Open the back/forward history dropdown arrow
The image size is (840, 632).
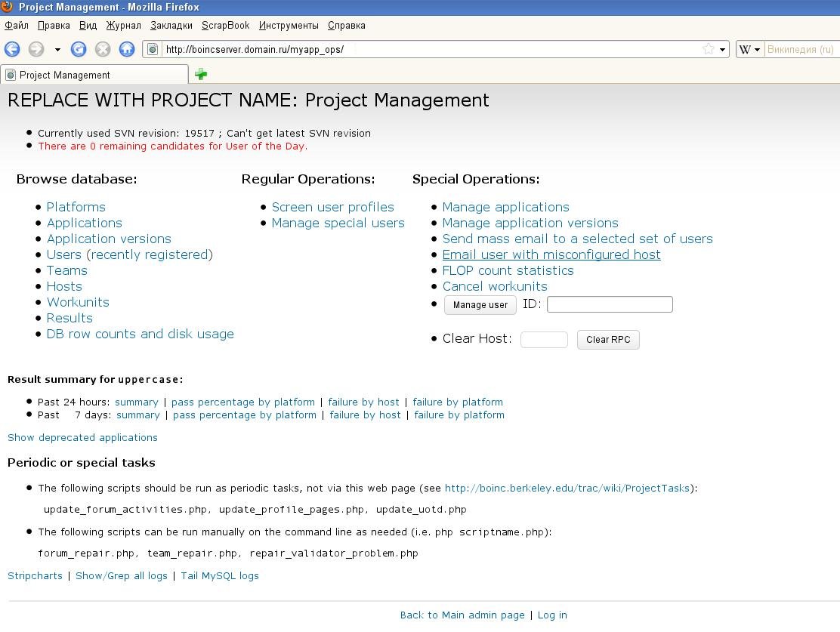tap(57, 50)
